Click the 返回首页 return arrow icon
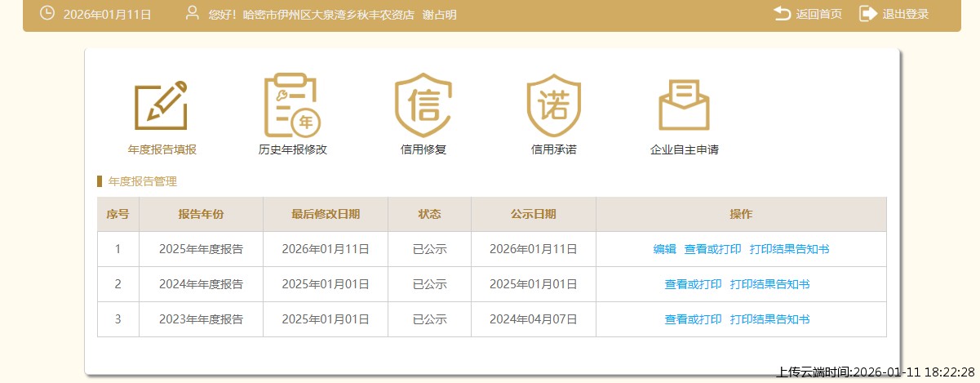This screenshot has height=383, width=980. coord(782,14)
